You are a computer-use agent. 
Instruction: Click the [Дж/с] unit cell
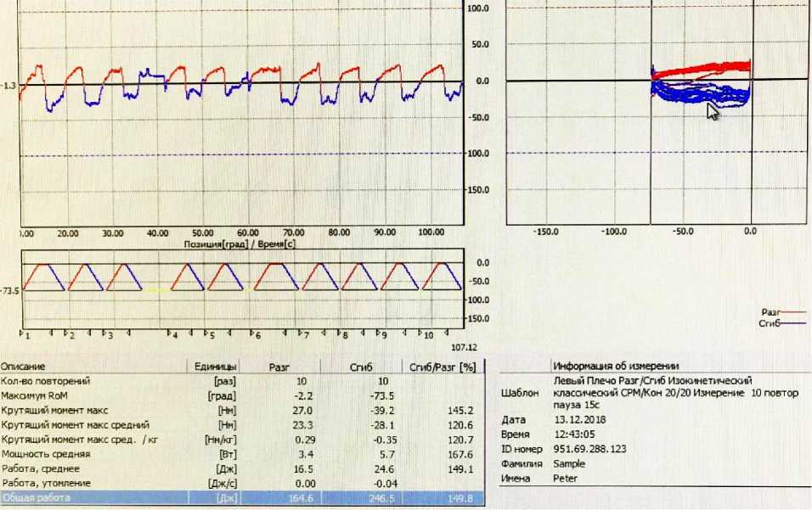coord(223,484)
